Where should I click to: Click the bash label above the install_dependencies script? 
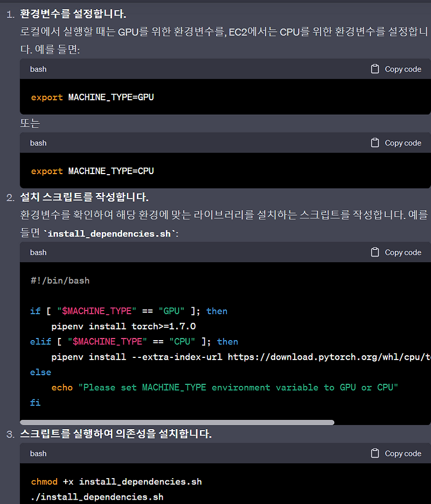click(38, 252)
